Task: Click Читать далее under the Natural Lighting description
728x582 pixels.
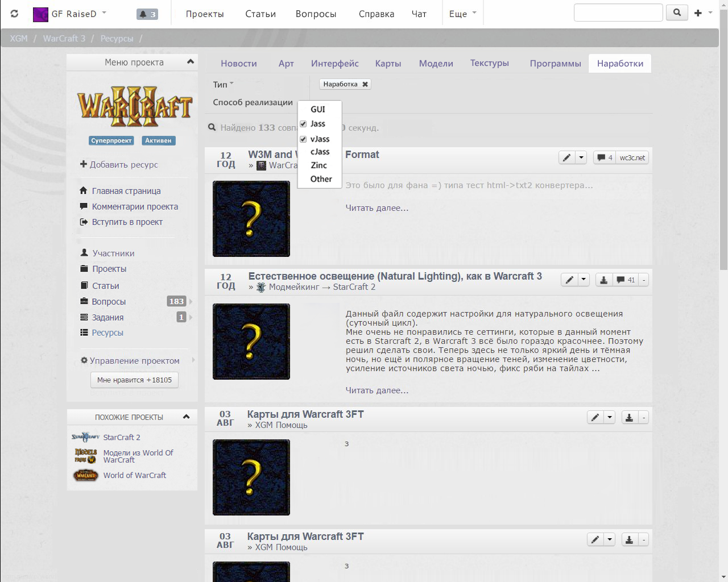Action: (377, 390)
